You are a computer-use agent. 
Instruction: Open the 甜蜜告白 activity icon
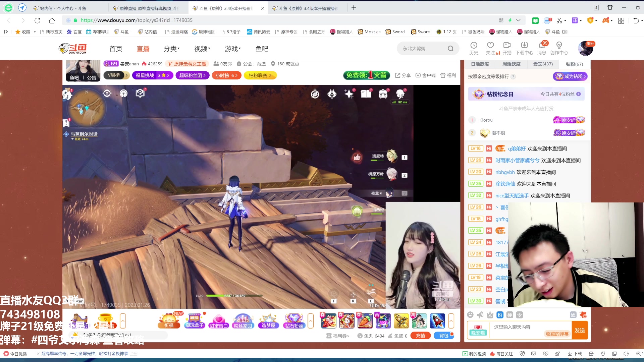point(219,321)
